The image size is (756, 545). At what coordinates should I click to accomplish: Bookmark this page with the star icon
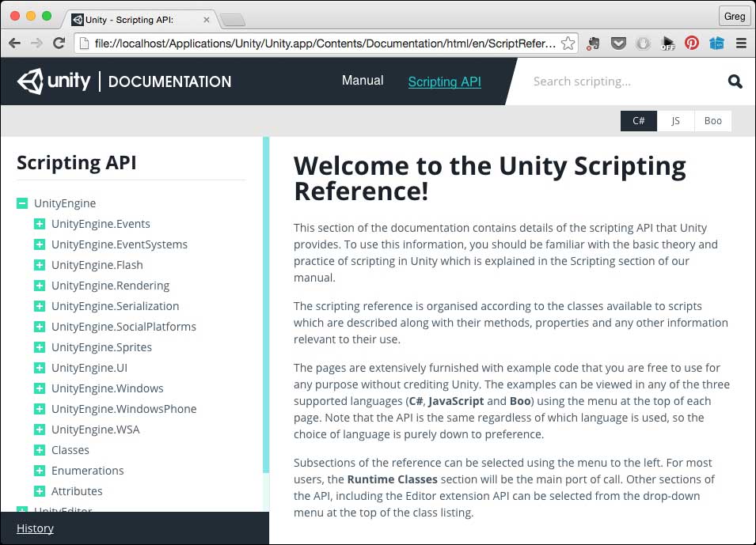tap(568, 44)
